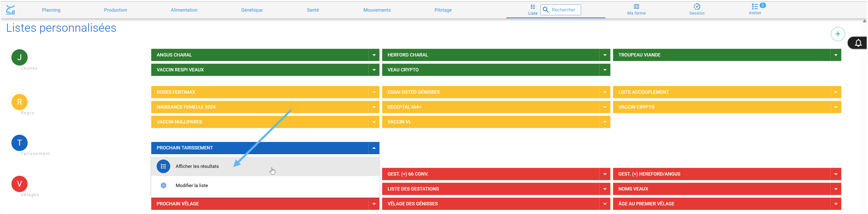
Task: Select the yellow R Repro circle
Action: pyautogui.click(x=19, y=102)
